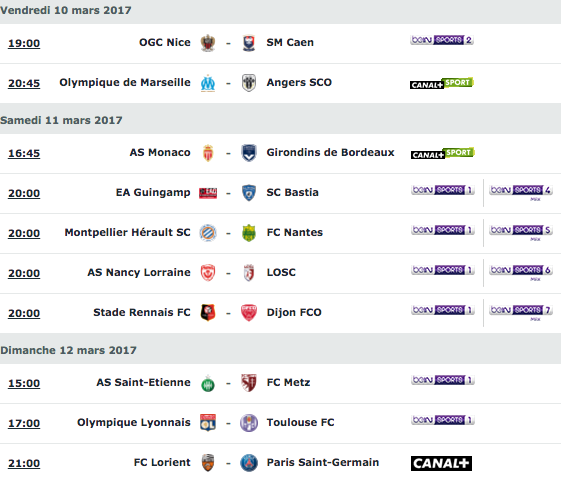Screen dimensions: 561x480
Task: Select the FC Nantes yellow crest
Action: point(249,233)
